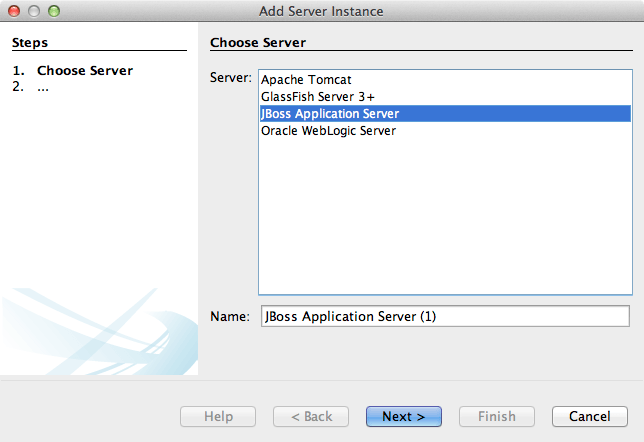The image size is (644, 442).
Task: Click the green zoom window button
Action: pyautogui.click(x=54, y=11)
